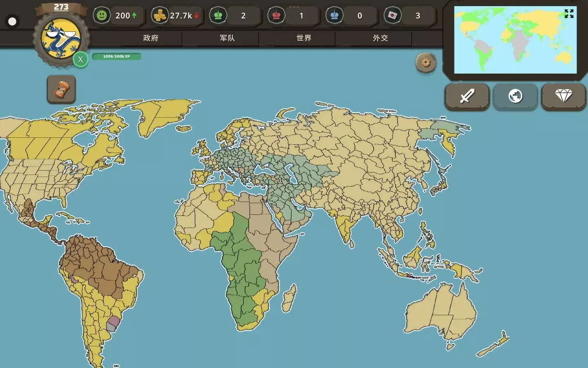Open settings via the bronze gear icon

[x=426, y=63]
